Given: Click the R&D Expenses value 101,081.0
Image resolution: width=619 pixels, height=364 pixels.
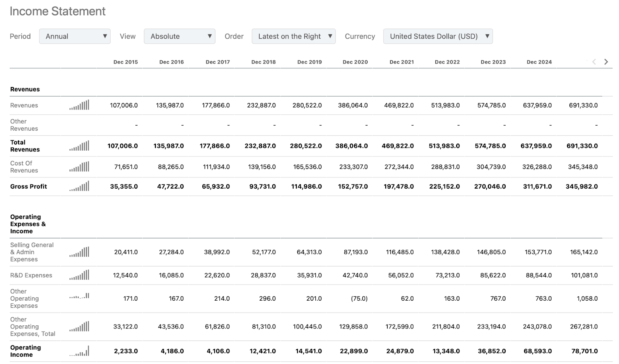Looking at the screenshot, I should click(584, 275).
